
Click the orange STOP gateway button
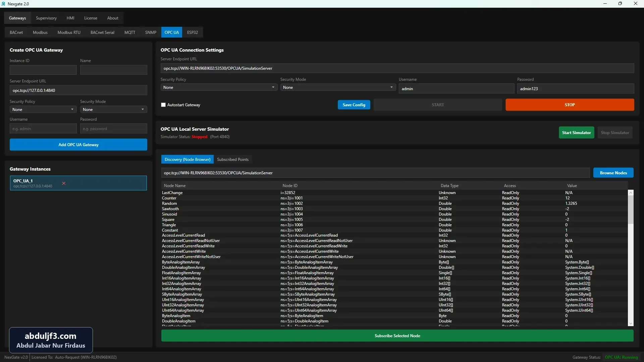pyautogui.click(x=570, y=105)
